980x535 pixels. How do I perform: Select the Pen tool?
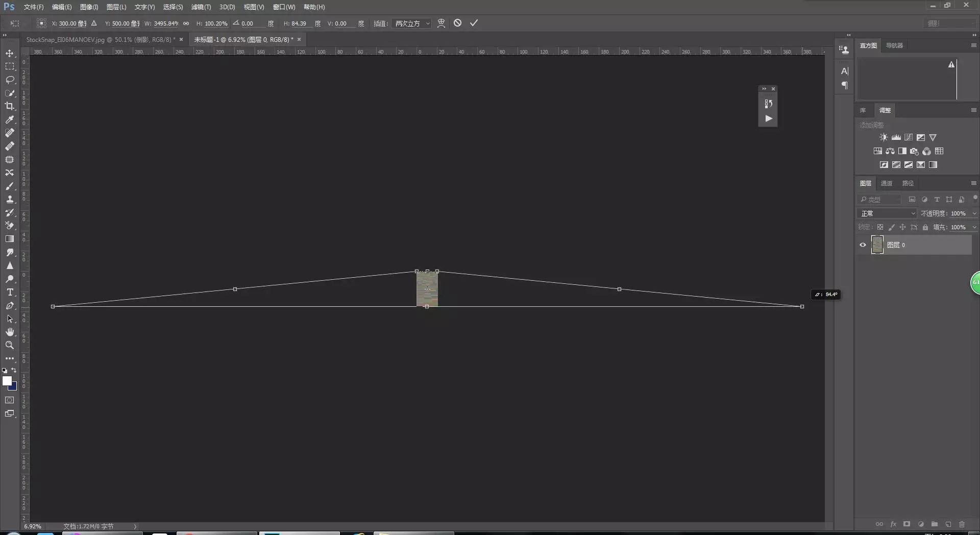(x=10, y=305)
